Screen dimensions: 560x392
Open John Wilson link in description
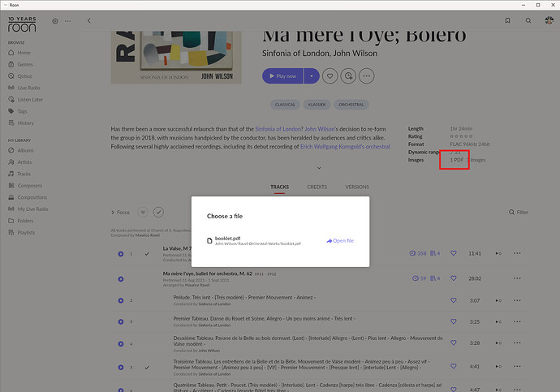(x=320, y=129)
